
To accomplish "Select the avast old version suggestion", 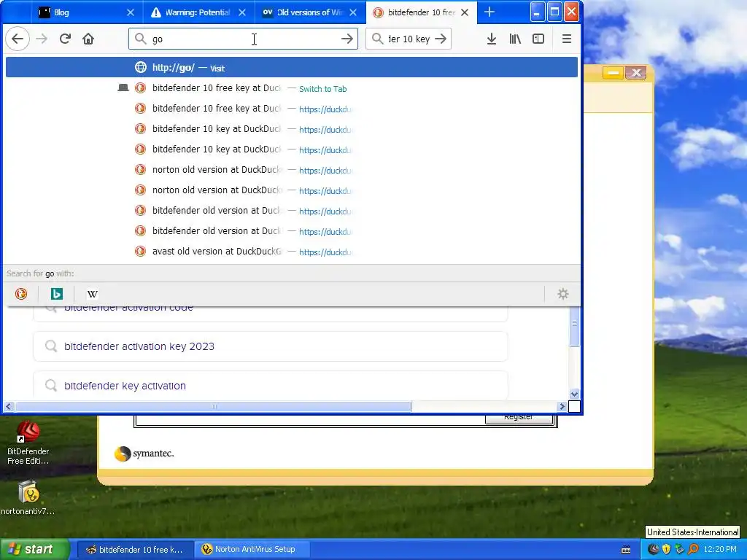I will 292,252.
